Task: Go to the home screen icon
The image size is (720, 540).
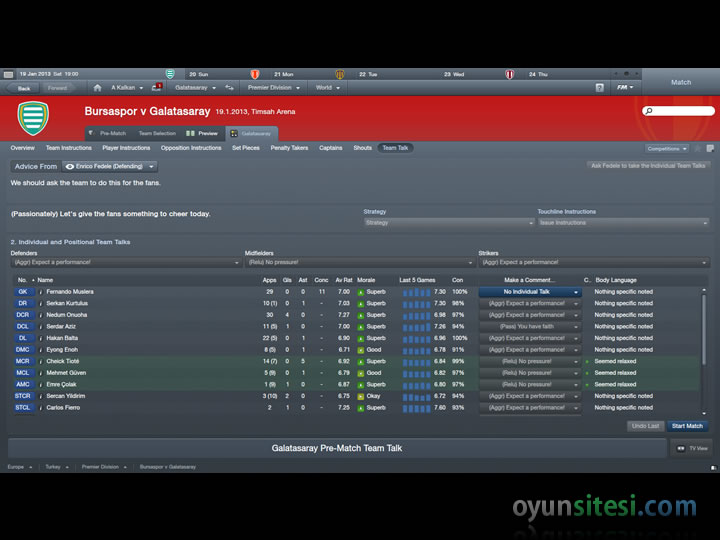Action: click(x=97, y=88)
